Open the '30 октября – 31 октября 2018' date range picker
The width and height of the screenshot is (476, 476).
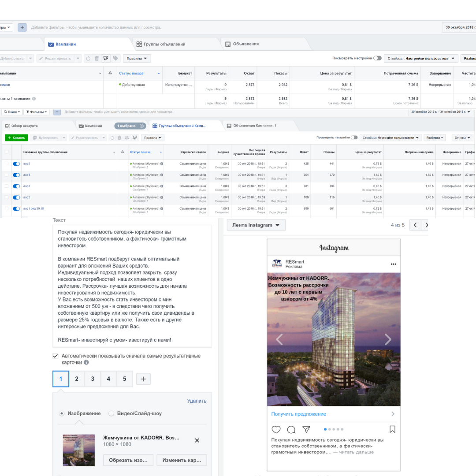tap(440, 112)
